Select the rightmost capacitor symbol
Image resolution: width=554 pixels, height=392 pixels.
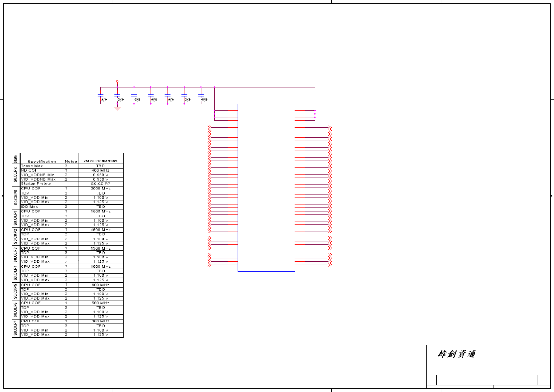point(201,95)
